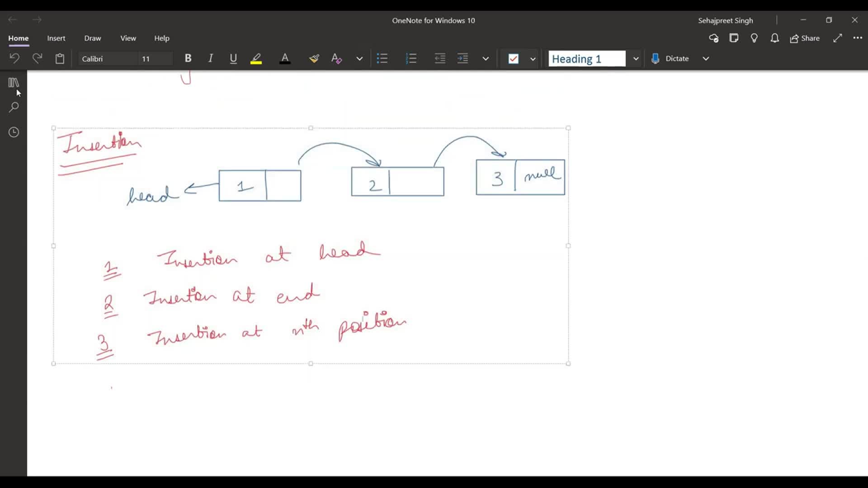Insert a bulleted list
Viewport: 868px width, 488px height.
tap(382, 59)
